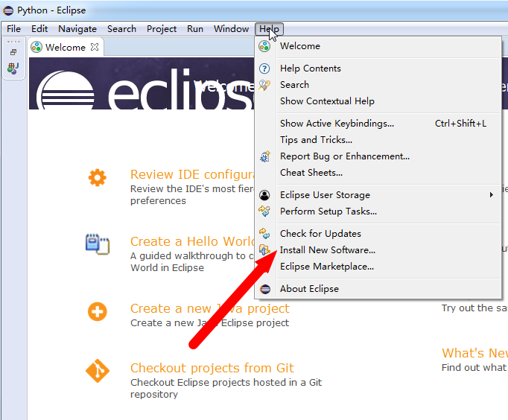Click the Install New Software icon
508x420 pixels.
pyautogui.click(x=264, y=250)
